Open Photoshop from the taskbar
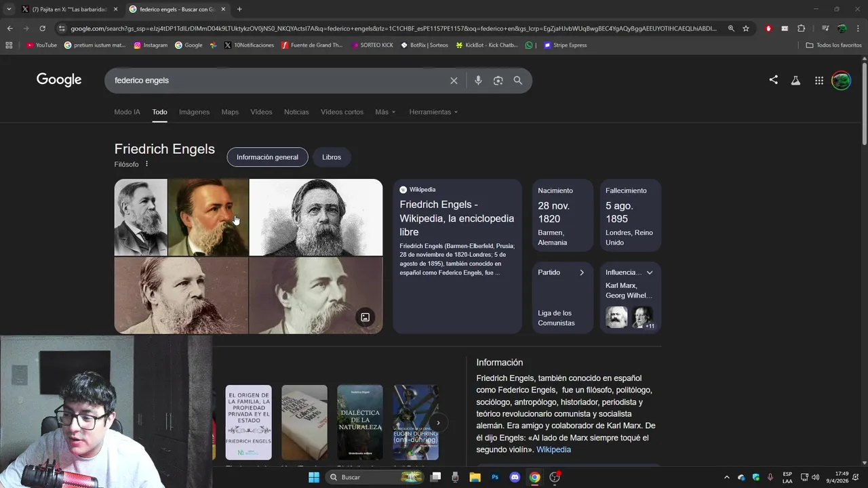Image resolution: width=868 pixels, height=488 pixels. point(495,477)
